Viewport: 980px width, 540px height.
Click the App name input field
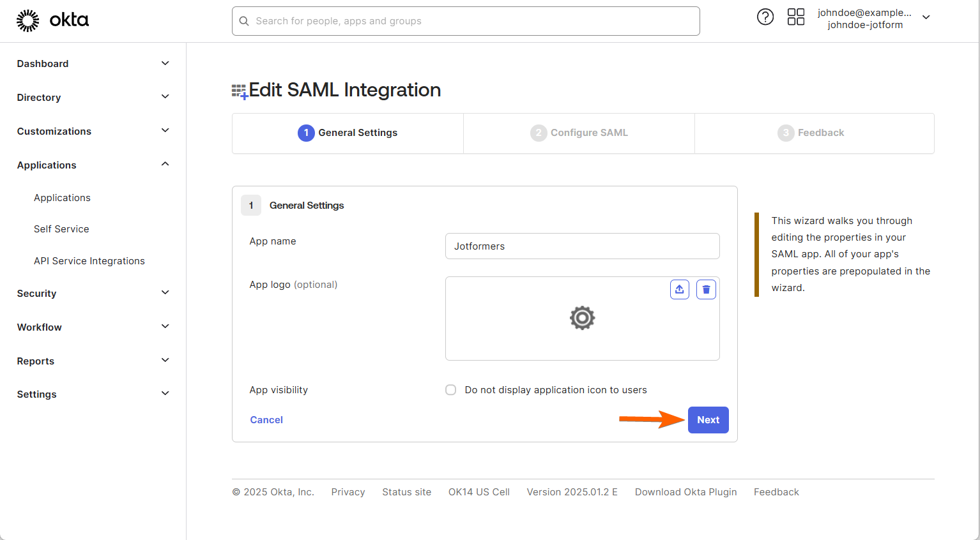tap(582, 246)
